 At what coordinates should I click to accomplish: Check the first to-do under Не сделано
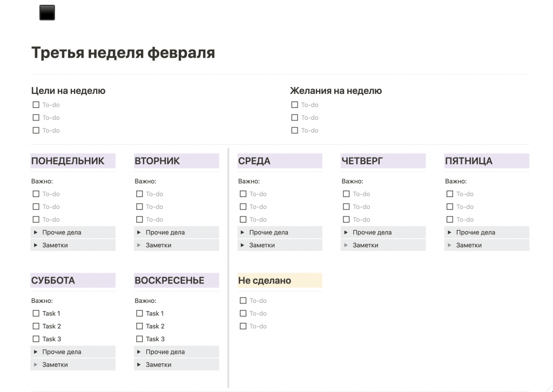click(243, 301)
